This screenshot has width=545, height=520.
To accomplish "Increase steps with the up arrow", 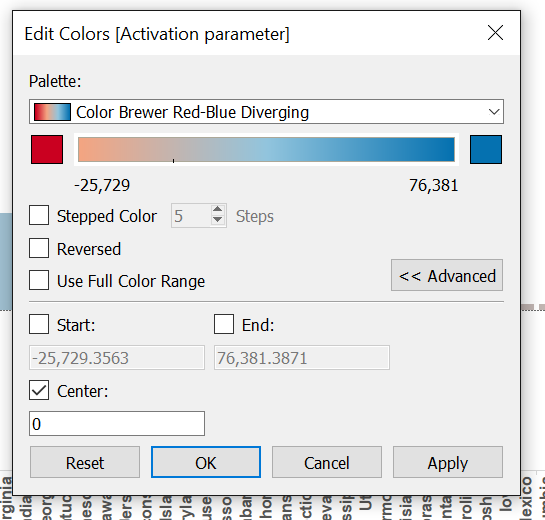I will click(x=218, y=210).
